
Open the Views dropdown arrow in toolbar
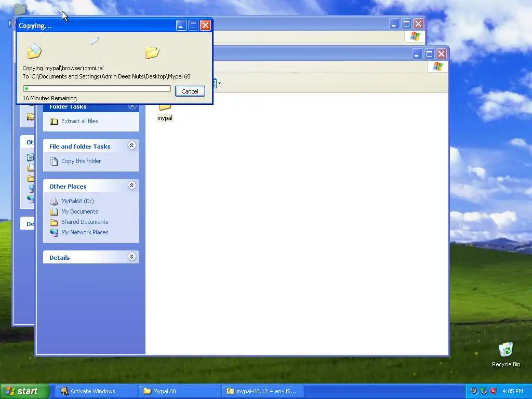coord(220,83)
